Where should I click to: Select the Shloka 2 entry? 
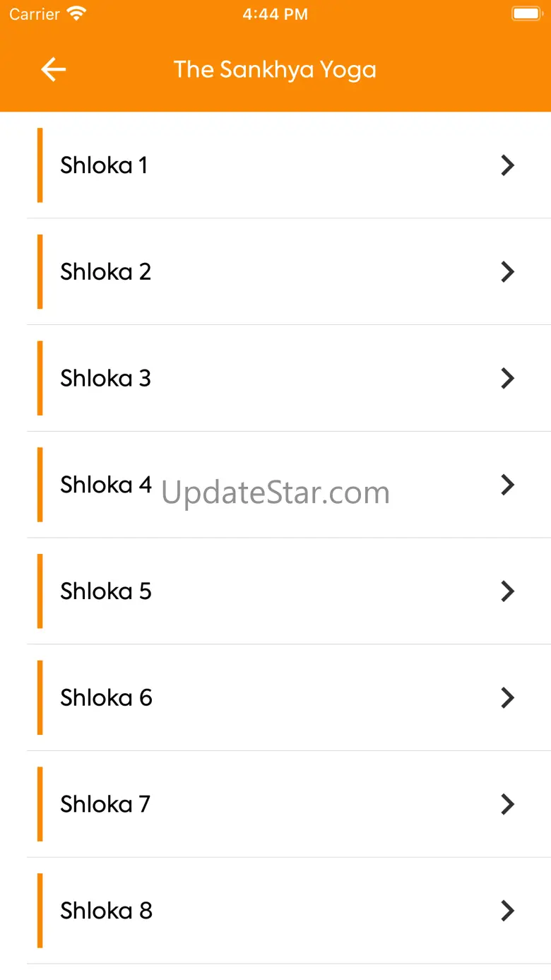(x=289, y=272)
